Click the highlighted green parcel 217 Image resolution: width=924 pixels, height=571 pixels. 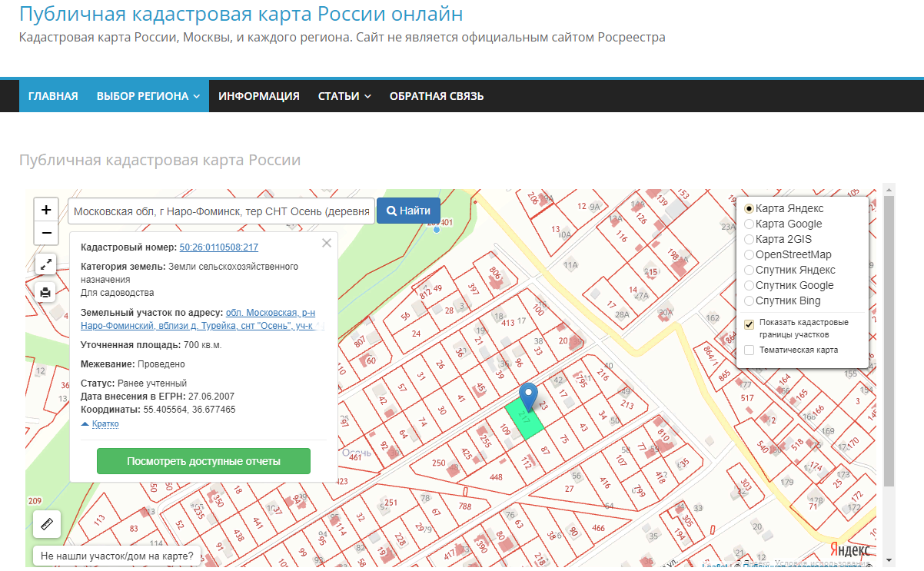point(524,420)
